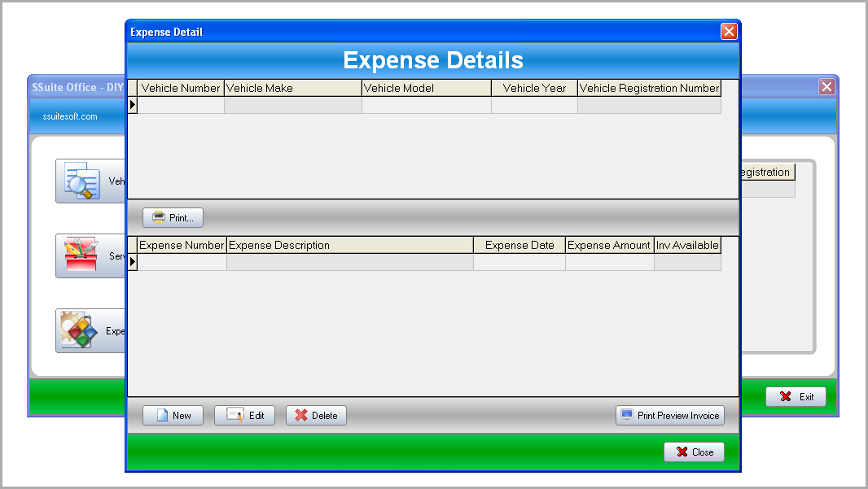Close the Expense Details dialog
Screen dimensions: 868x489
coord(694,452)
